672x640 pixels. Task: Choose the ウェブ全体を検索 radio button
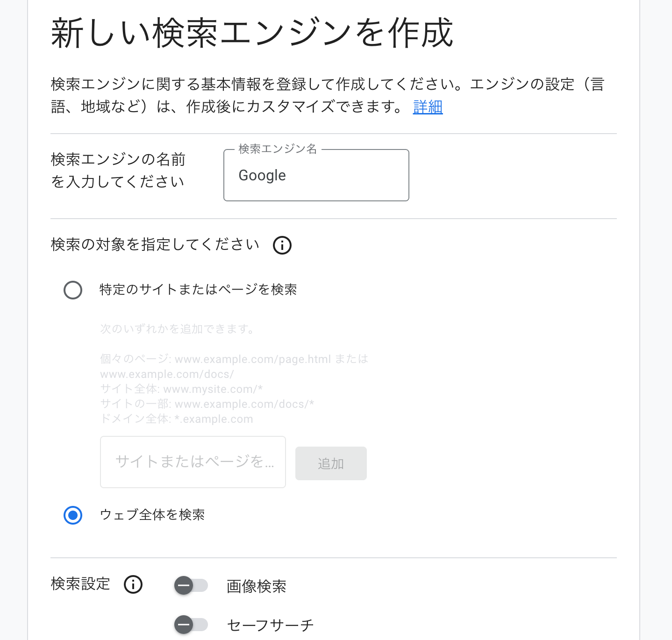coord(73,515)
